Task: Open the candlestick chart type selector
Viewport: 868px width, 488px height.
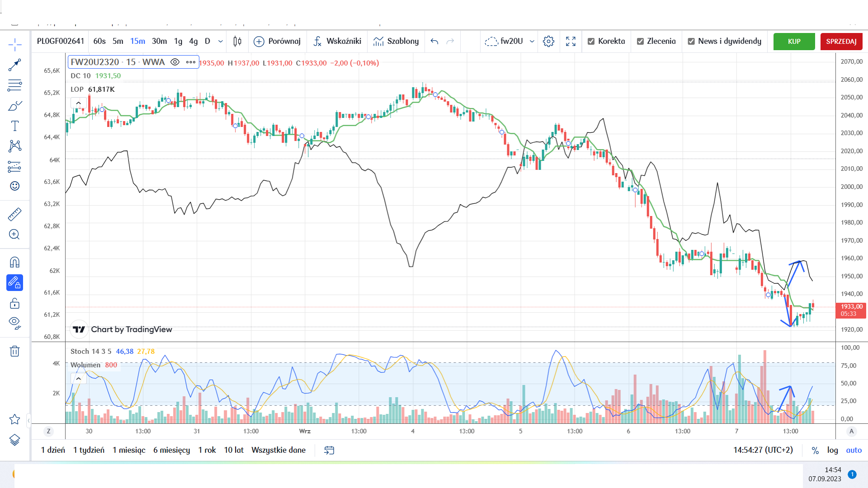Action: coord(237,42)
